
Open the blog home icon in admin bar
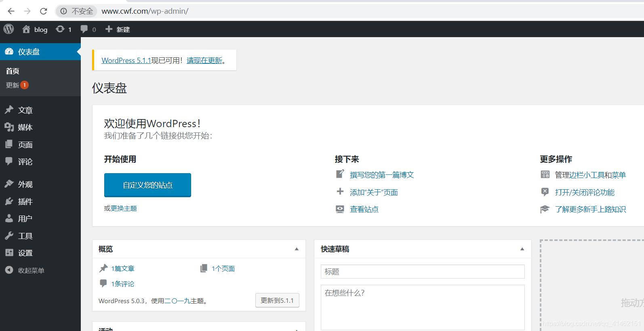pos(26,29)
